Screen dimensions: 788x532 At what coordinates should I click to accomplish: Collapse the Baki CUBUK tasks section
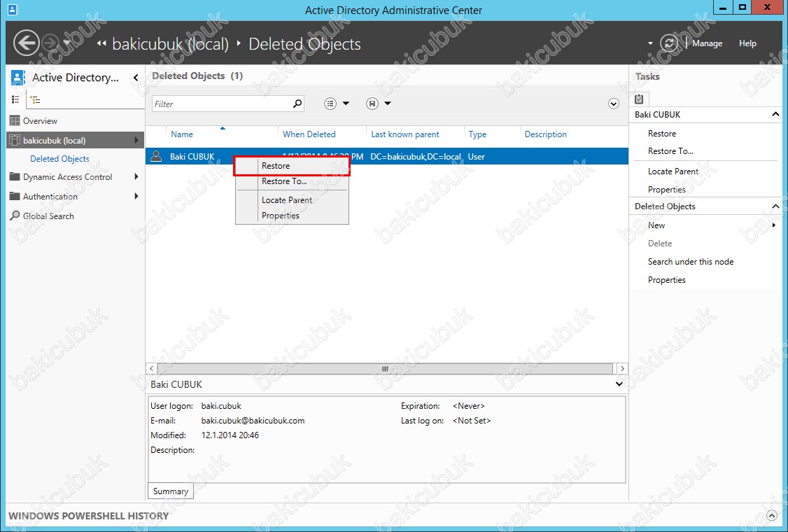pos(775,114)
